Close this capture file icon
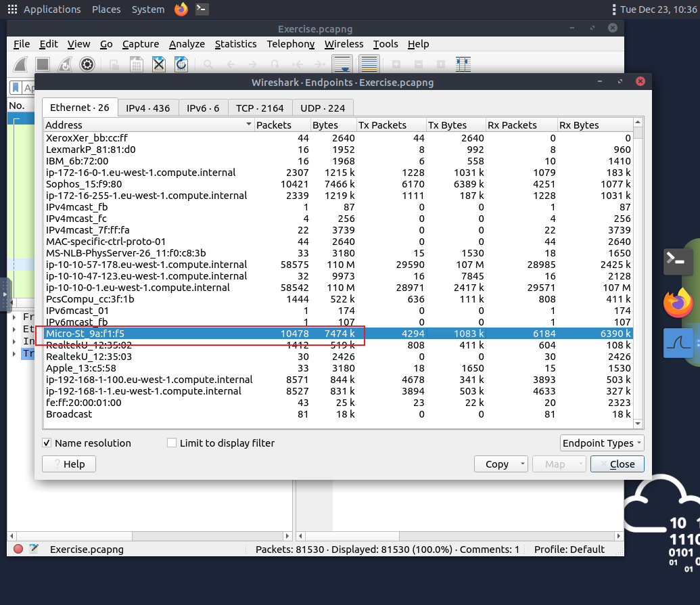700x605 pixels. [x=159, y=64]
